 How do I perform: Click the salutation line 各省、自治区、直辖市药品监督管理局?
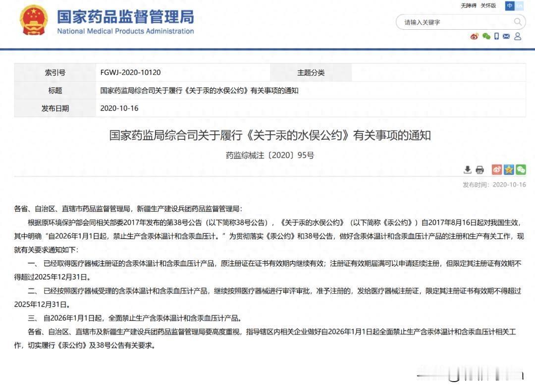click(128, 209)
